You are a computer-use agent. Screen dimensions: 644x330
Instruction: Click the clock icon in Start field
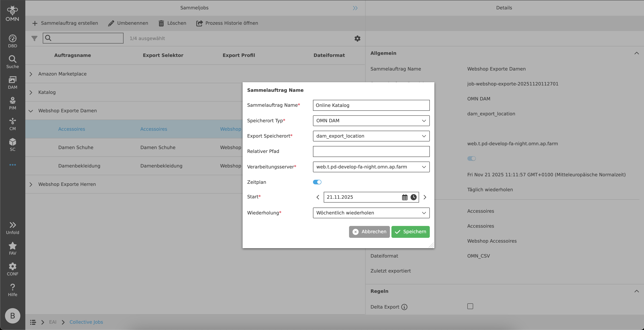tap(413, 197)
